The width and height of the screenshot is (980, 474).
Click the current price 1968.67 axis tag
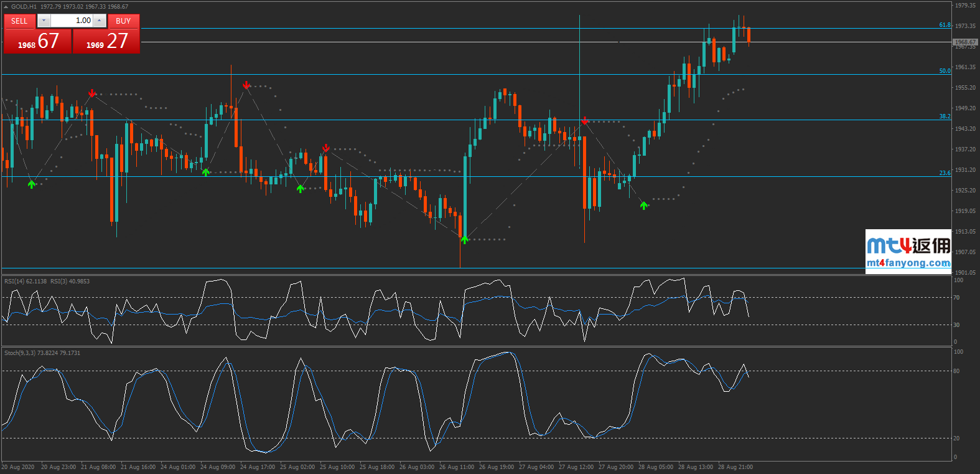coord(965,42)
